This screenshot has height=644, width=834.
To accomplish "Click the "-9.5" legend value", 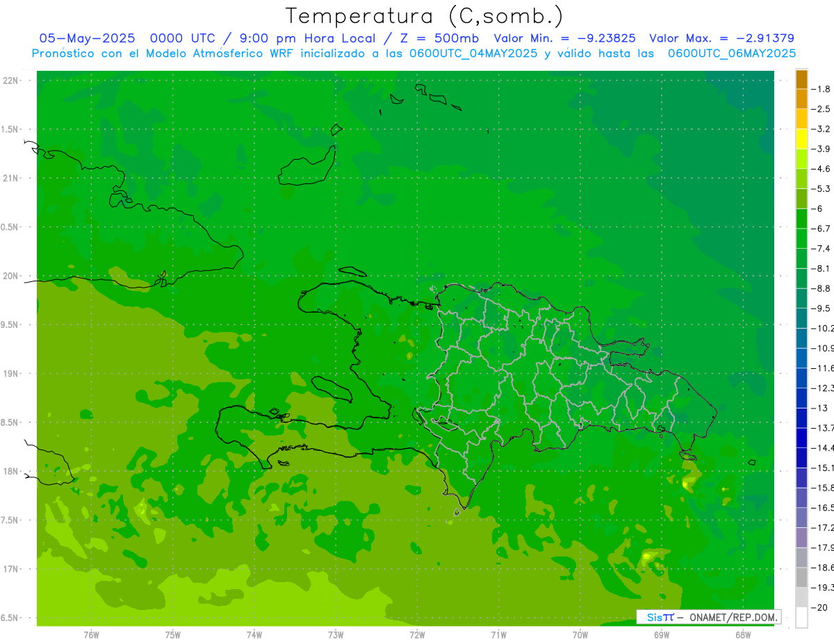I will tap(821, 308).
